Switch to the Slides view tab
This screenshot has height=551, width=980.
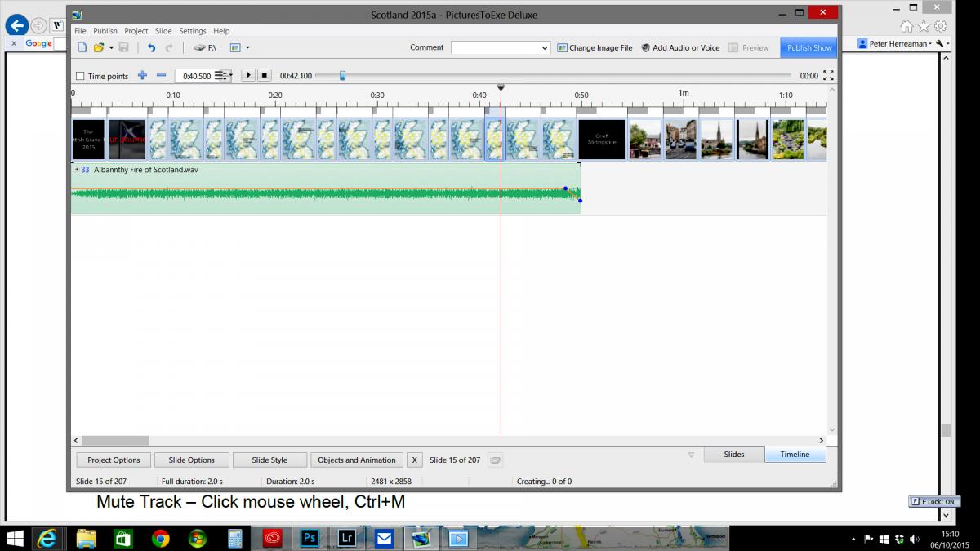734,454
